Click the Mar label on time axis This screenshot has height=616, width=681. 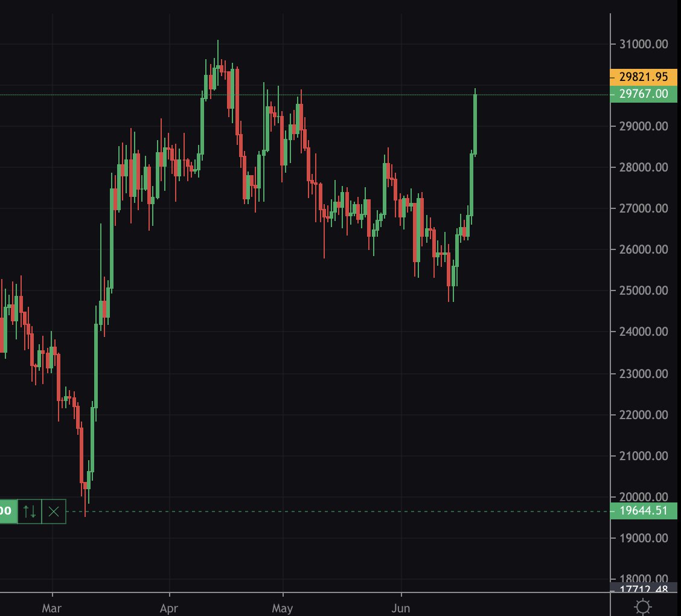point(52,608)
